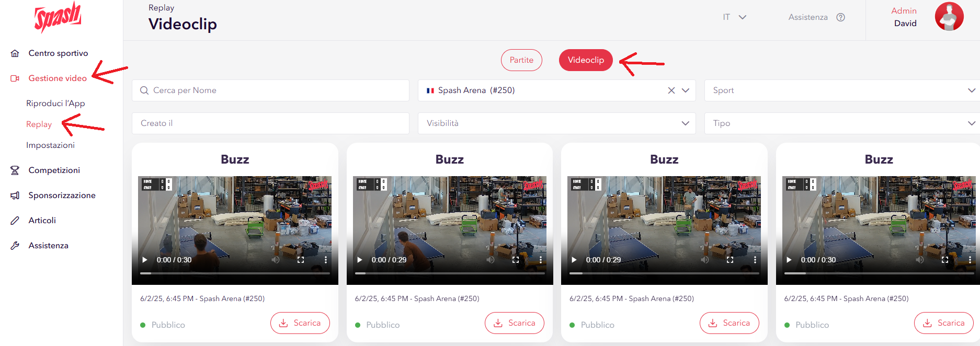Image resolution: width=980 pixels, height=346 pixels.
Task: Play the first Buzz video clip
Action: click(145, 260)
